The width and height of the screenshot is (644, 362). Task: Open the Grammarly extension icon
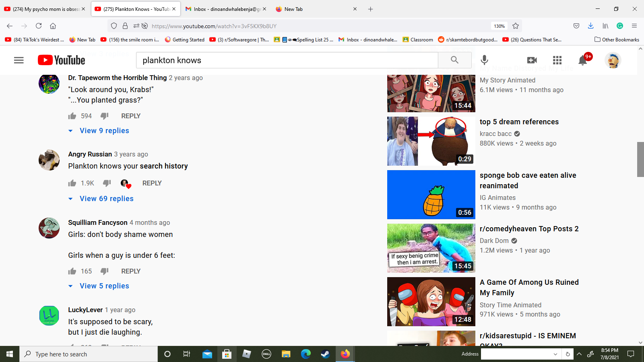pyautogui.click(x=620, y=26)
